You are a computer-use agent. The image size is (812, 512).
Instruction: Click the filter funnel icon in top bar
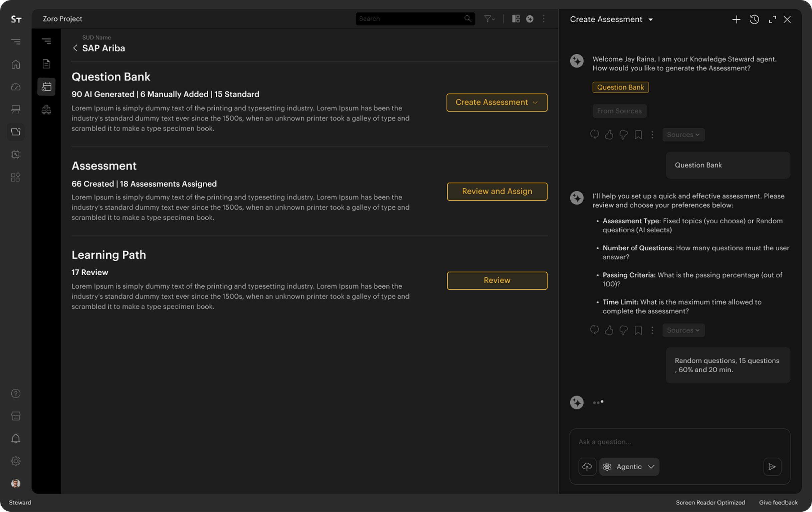pos(489,19)
